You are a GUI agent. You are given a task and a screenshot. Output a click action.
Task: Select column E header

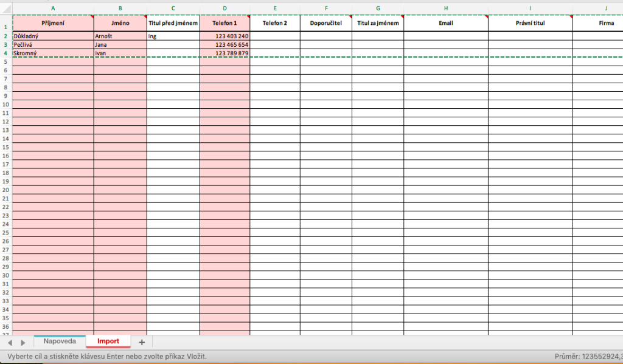click(x=275, y=9)
